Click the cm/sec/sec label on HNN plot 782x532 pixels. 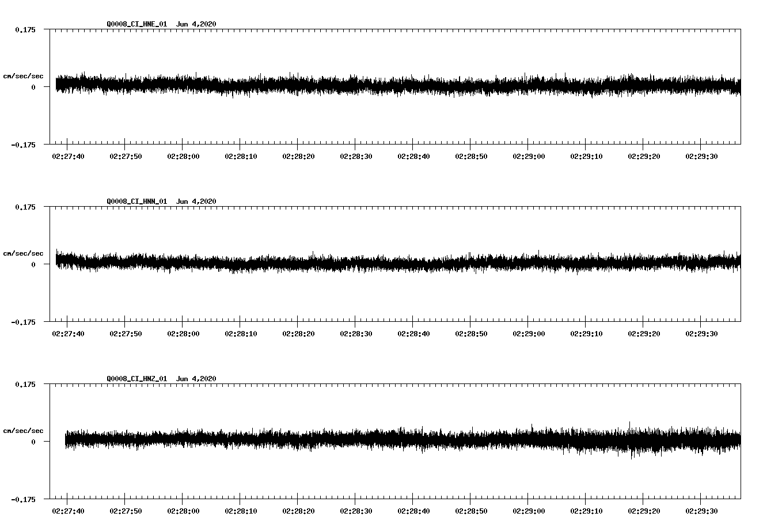23,253
